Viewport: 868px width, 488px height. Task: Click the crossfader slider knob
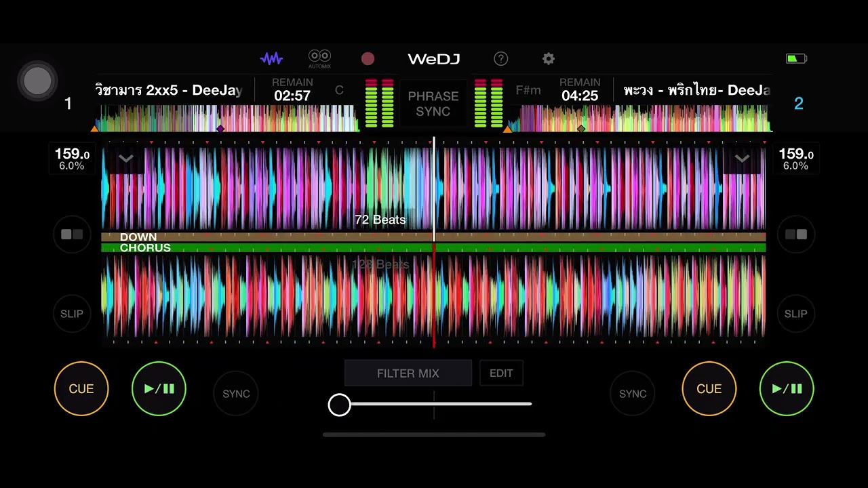click(x=340, y=405)
